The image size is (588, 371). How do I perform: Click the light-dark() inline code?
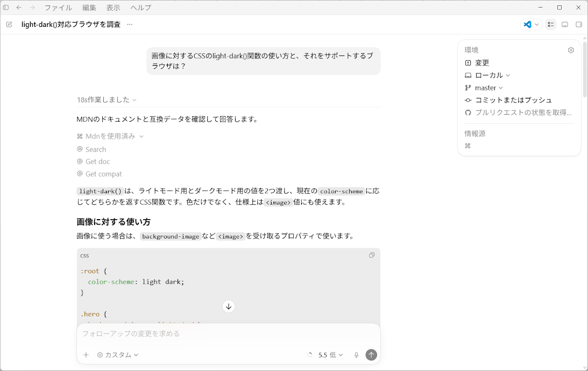[100, 191]
